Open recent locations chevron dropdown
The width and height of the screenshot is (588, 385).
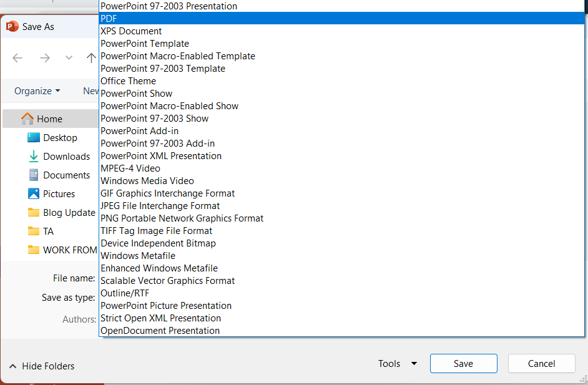(x=69, y=58)
